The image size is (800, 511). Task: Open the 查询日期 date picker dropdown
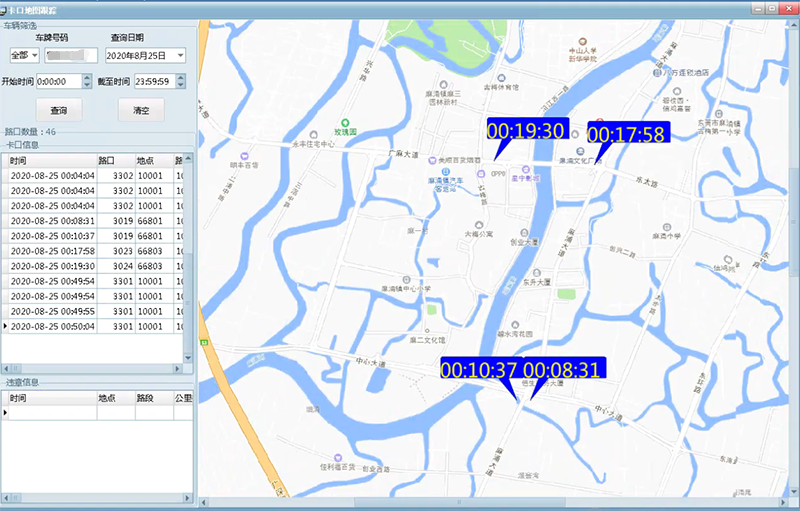(180, 55)
